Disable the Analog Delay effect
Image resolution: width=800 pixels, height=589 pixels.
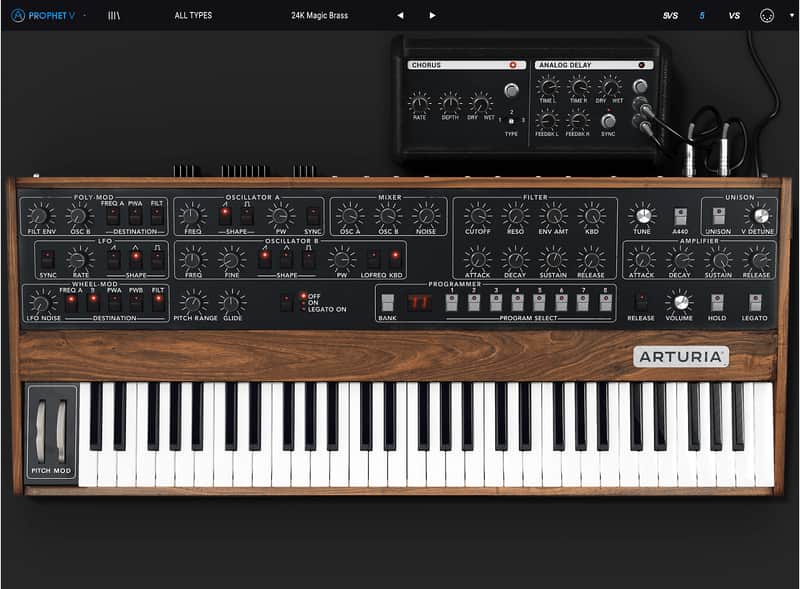coord(641,65)
